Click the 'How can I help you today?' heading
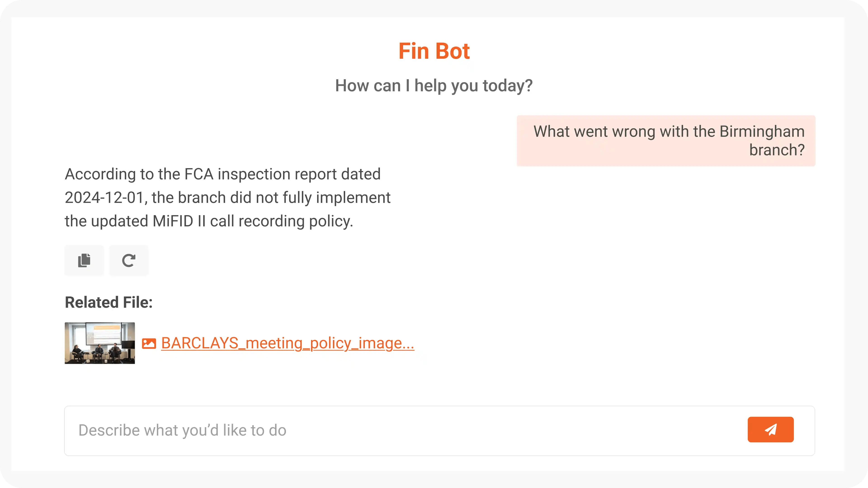This screenshot has height=488, width=868. (x=434, y=86)
